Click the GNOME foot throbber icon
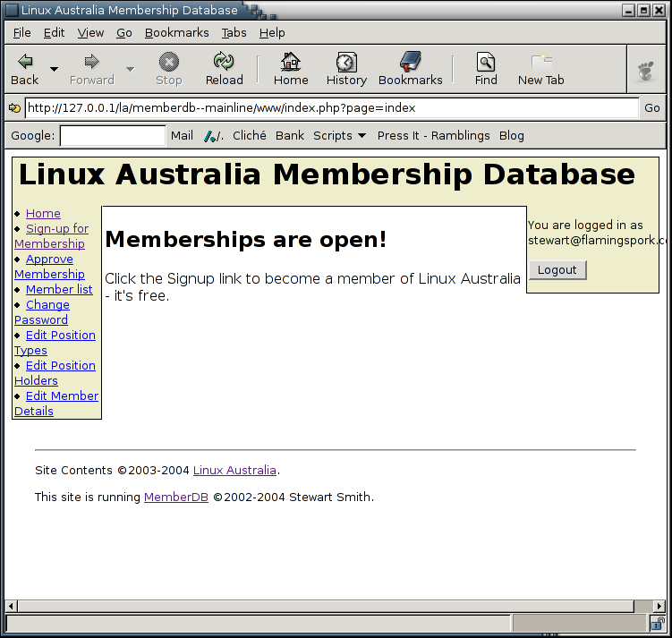 (x=646, y=71)
